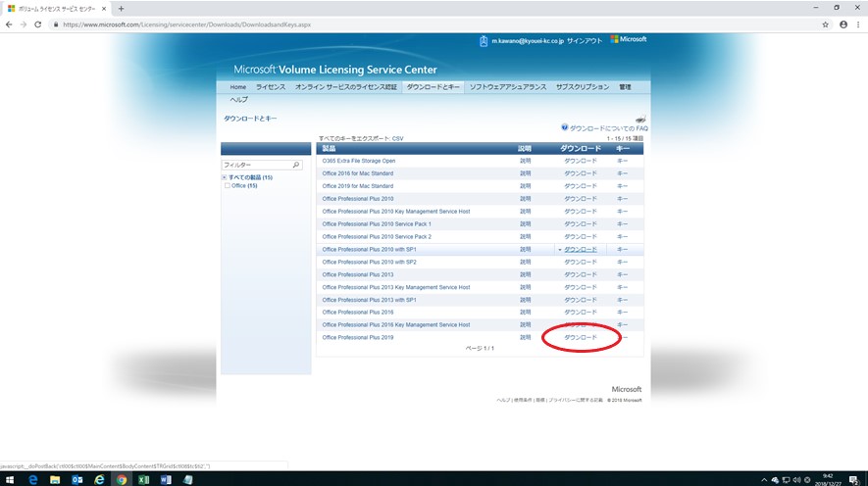Check the Office (15) filter checkbox
This screenshot has height=486, width=868.
tap(227, 186)
